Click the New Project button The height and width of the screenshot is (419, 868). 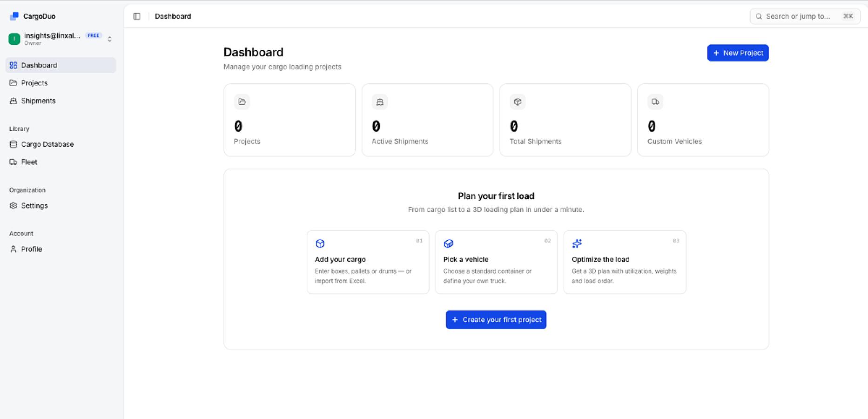738,53
